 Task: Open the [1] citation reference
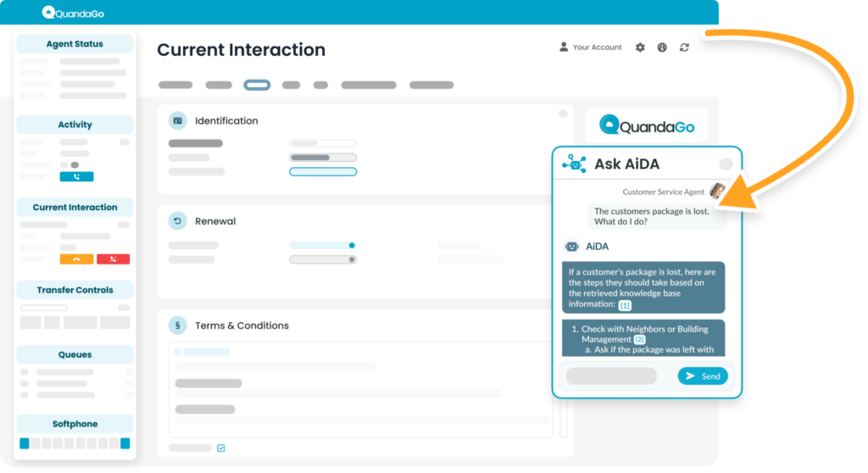click(x=625, y=305)
